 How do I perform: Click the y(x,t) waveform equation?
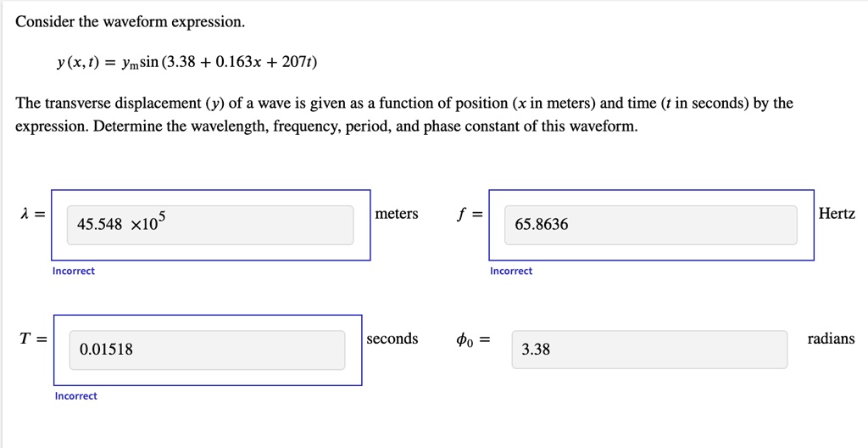coord(187,62)
